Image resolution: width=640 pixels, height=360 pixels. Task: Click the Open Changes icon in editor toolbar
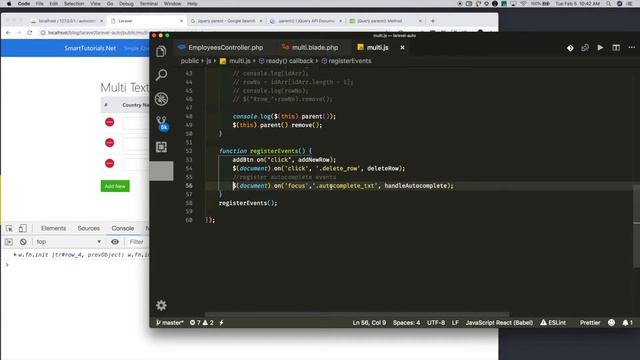pos(585,48)
